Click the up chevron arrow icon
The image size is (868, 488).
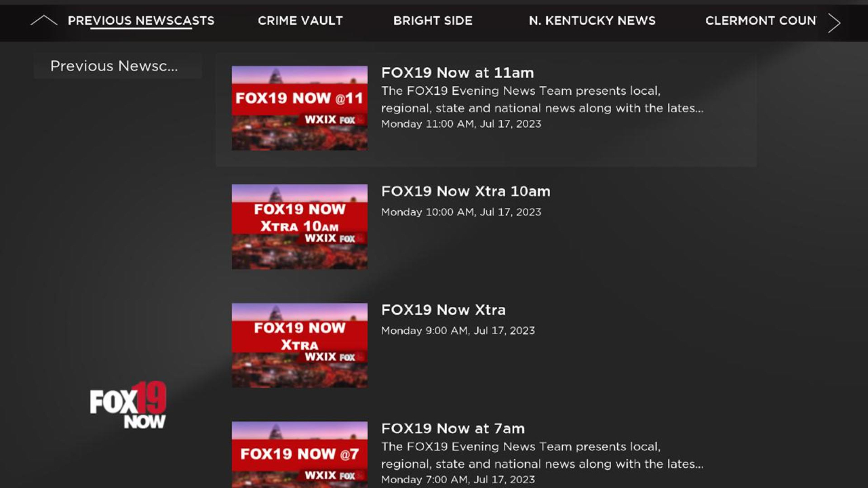[x=43, y=21]
